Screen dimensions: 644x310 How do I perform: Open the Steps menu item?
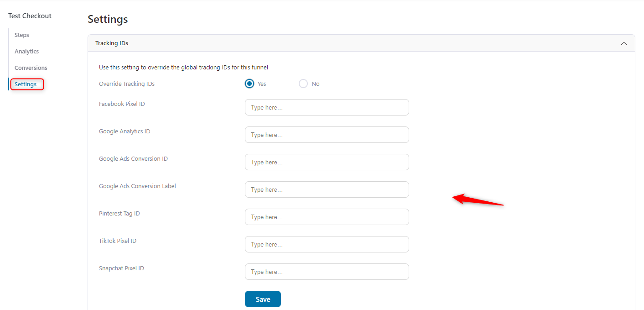[22, 35]
